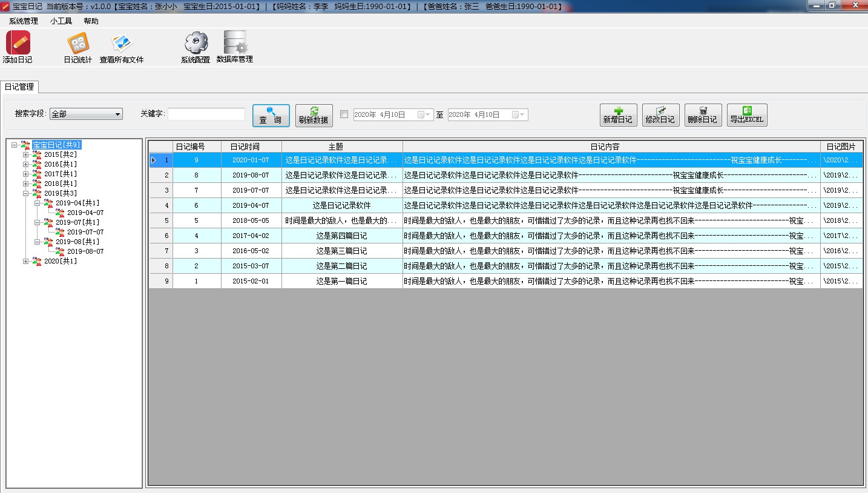
Task: Click the image path cell starting \2017\2
Action: tap(841, 236)
